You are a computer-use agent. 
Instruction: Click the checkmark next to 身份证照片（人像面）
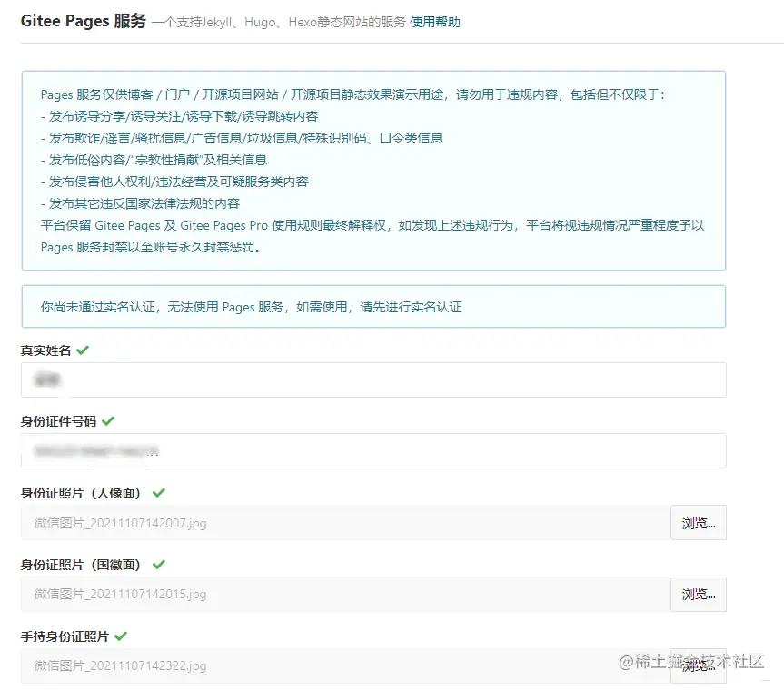pos(157,492)
